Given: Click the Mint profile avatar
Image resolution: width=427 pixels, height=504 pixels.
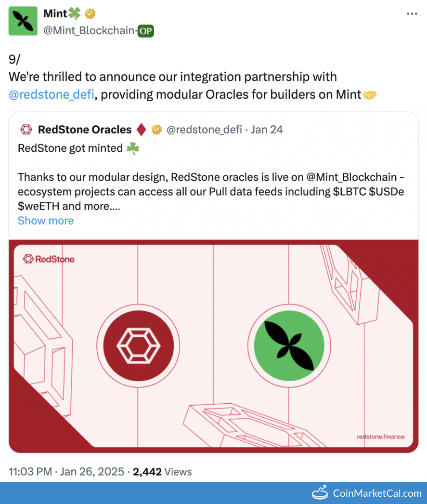Looking at the screenshot, I should [x=23, y=21].
